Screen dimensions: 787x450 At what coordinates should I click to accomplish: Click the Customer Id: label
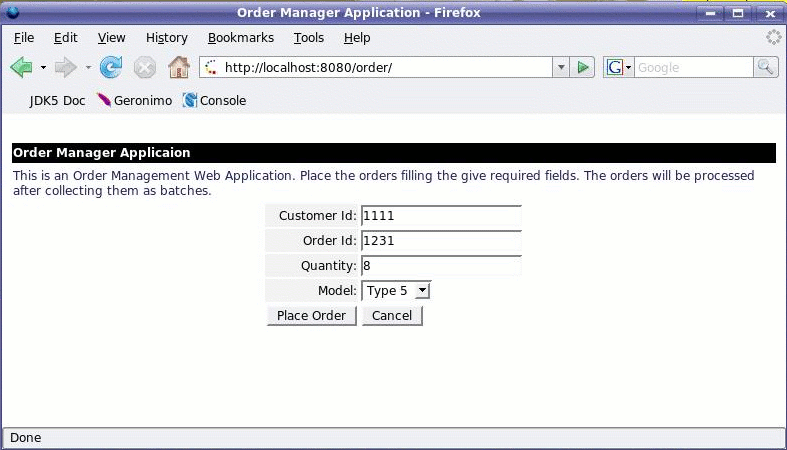(x=318, y=216)
